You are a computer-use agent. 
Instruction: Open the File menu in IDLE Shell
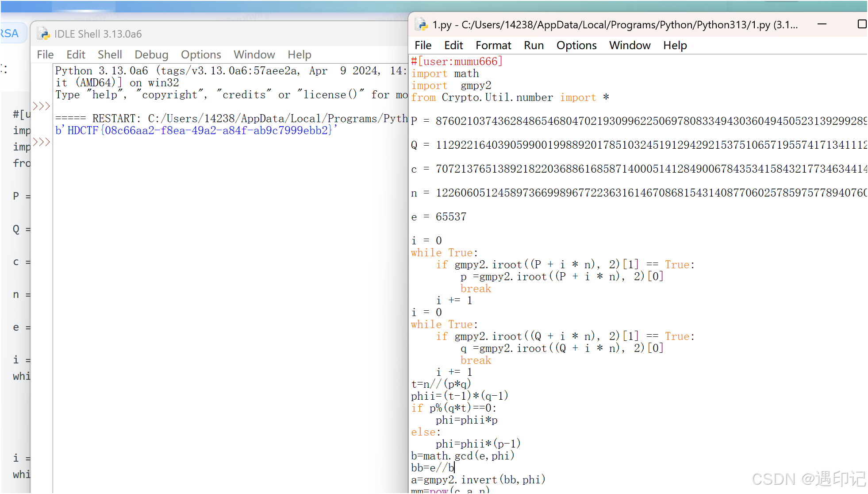[x=45, y=54]
